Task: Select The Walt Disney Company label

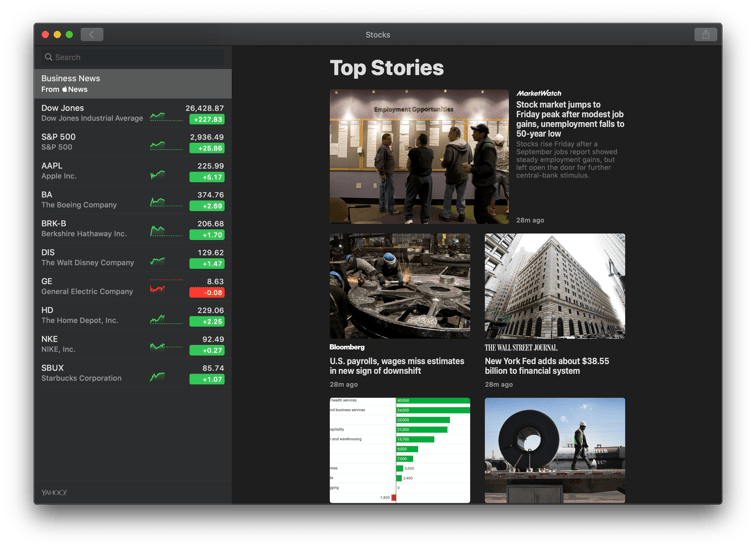Action: (88, 263)
